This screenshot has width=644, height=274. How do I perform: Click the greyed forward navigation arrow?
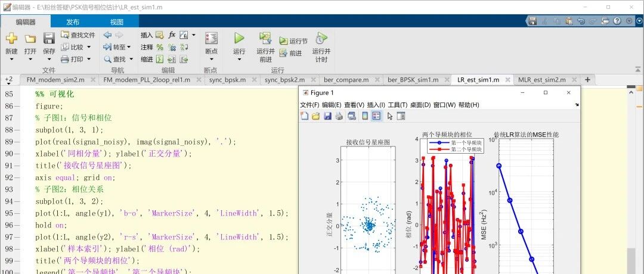point(119,35)
